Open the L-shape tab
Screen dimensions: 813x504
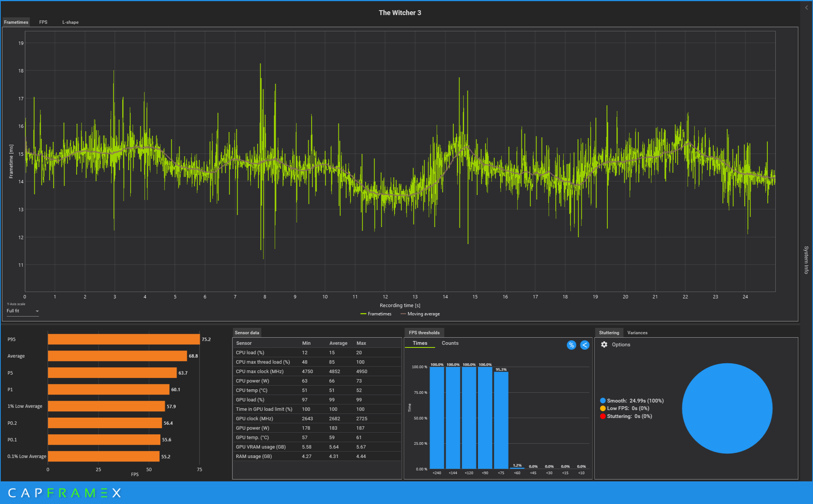point(70,22)
